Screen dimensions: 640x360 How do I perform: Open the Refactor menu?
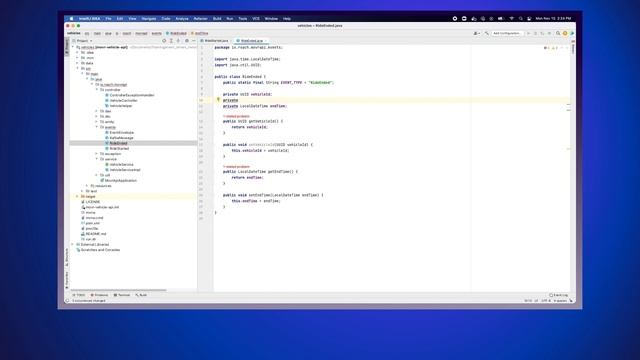(x=200, y=18)
